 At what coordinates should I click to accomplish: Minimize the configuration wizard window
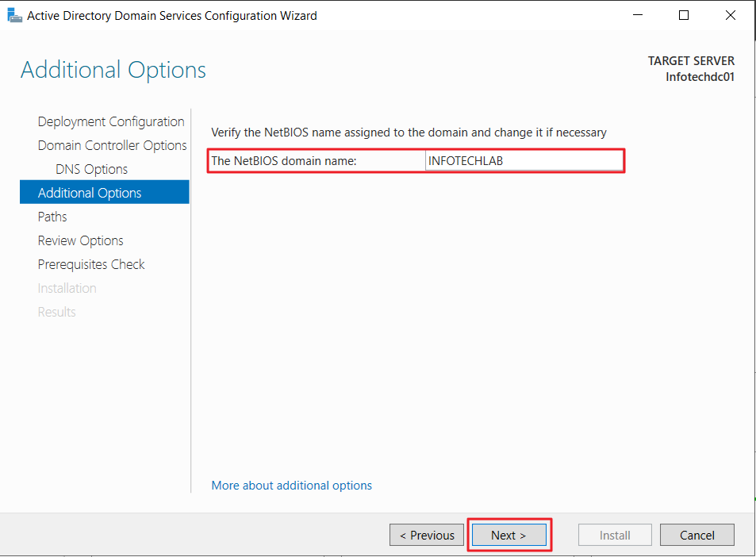pos(637,15)
